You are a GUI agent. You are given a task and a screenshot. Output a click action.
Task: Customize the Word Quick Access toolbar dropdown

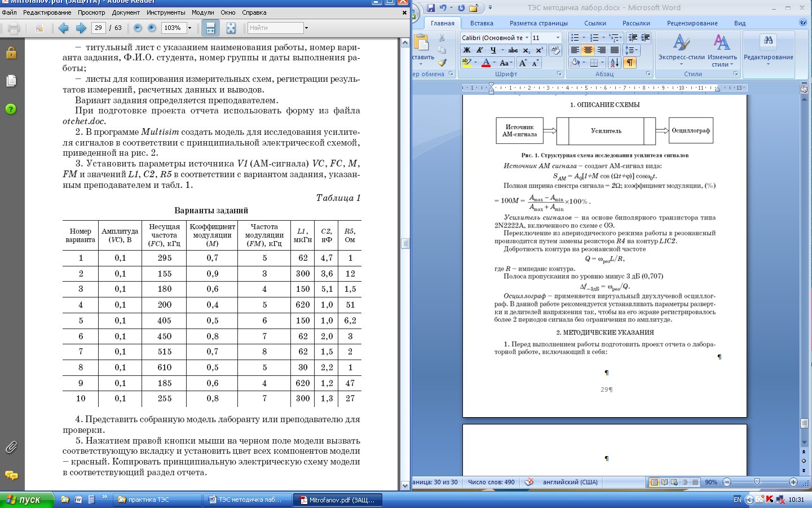tap(490, 8)
